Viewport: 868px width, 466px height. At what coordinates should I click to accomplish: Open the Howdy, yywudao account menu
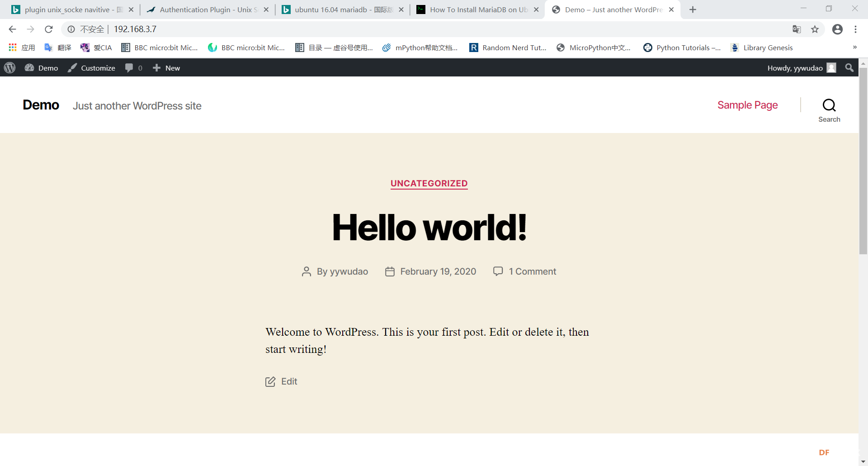click(801, 68)
